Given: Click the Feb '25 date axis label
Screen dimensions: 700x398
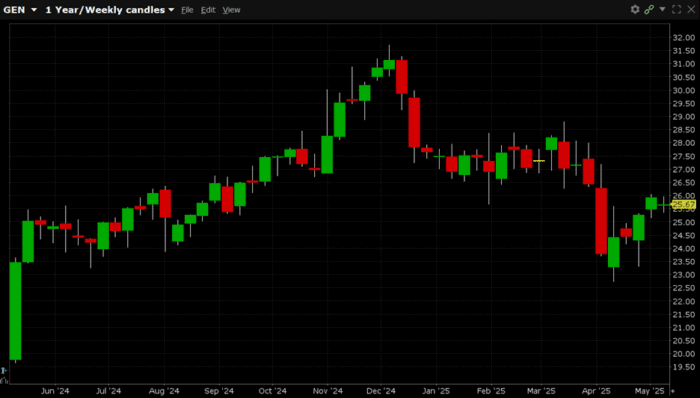Looking at the screenshot, I should point(491,391).
